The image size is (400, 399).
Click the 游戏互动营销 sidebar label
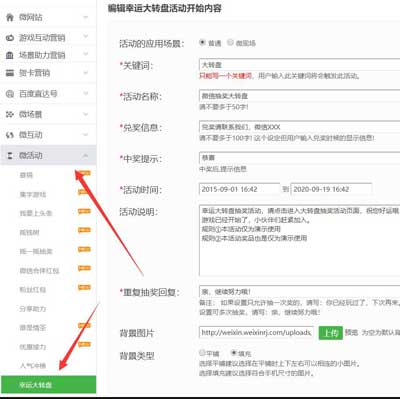(42, 38)
